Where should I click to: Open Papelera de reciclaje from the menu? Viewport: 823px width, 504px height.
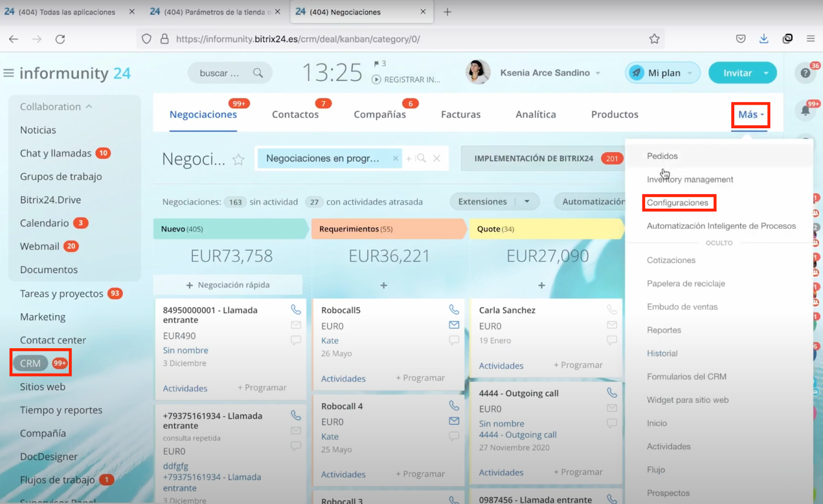tap(686, 283)
